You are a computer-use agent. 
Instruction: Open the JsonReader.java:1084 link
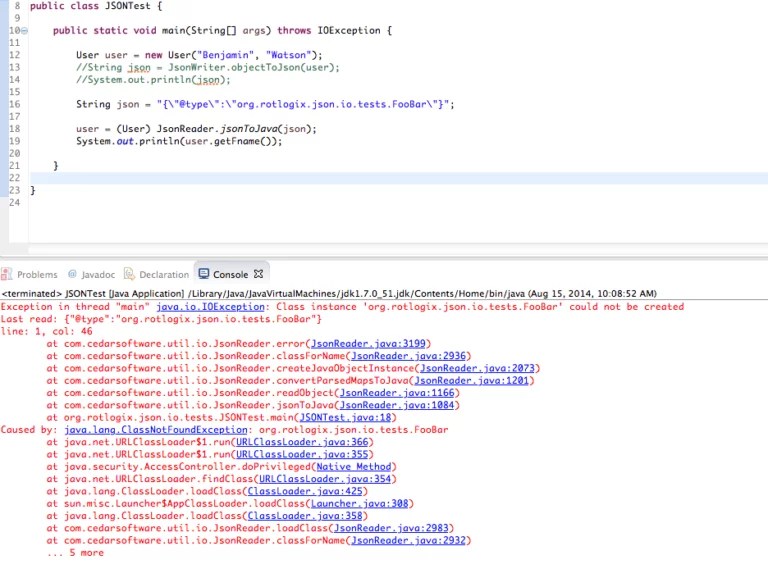pyautogui.click(x=397, y=405)
